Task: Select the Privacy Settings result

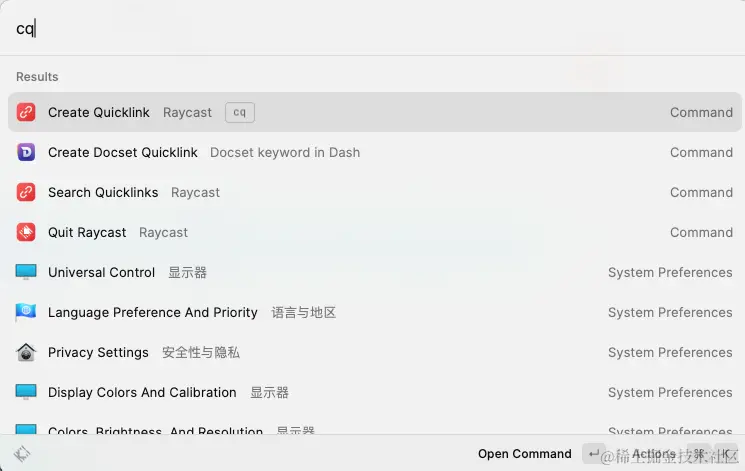Action: coord(374,352)
